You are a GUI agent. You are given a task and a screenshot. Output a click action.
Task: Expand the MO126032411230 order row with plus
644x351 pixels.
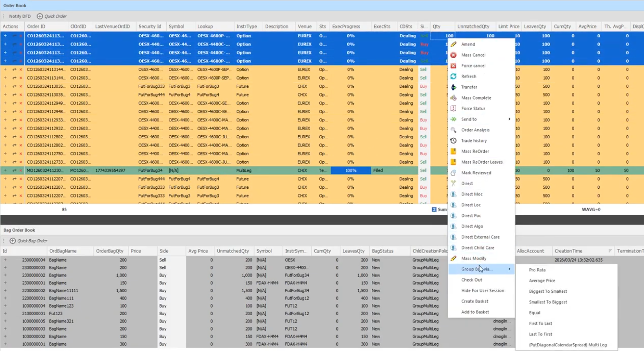tap(5, 170)
